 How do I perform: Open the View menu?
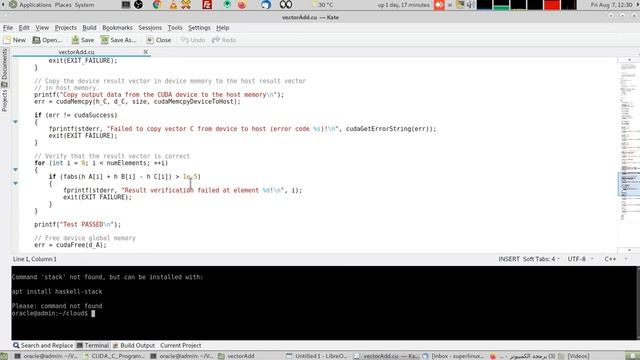[42, 28]
